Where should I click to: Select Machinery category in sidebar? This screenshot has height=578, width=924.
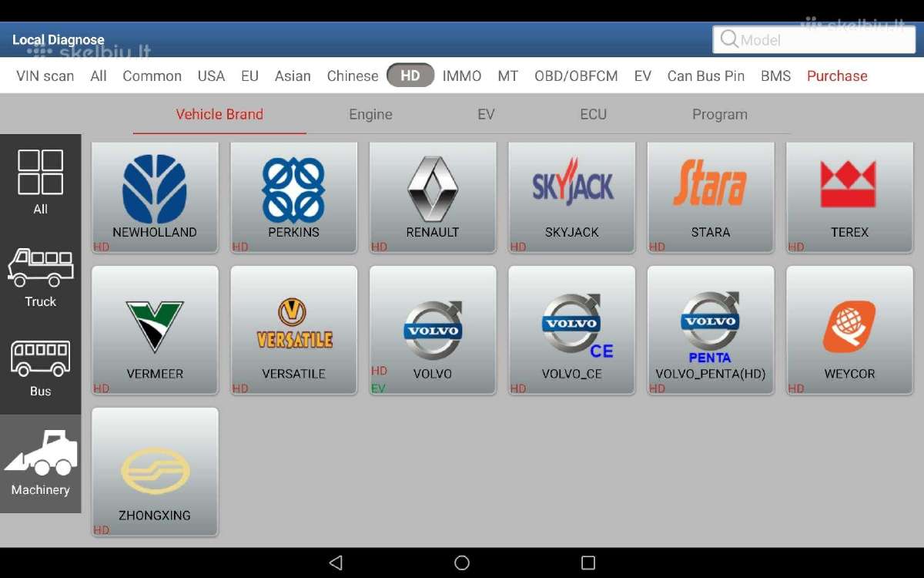[40, 464]
